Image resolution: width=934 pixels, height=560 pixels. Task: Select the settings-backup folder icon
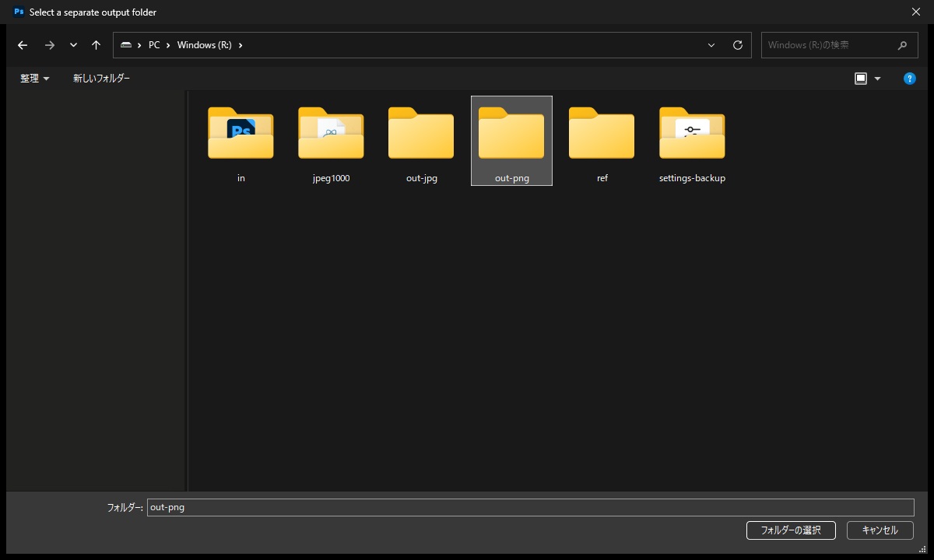692,133
